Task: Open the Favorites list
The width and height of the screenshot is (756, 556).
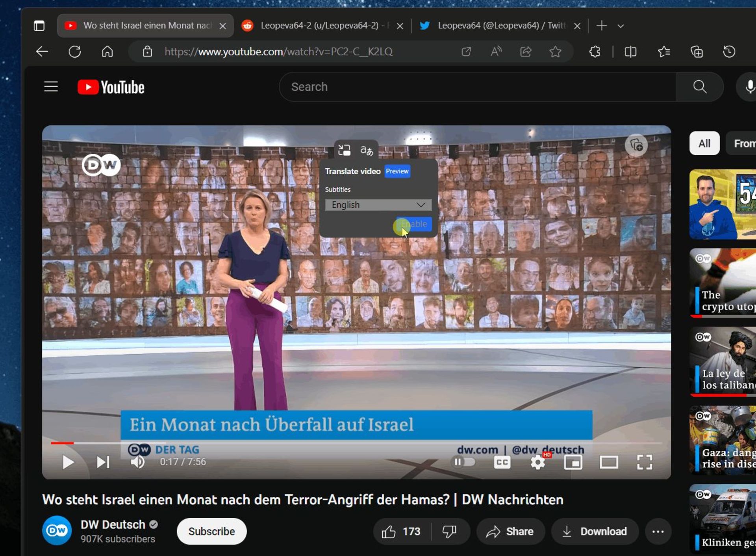Action: pyautogui.click(x=664, y=52)
